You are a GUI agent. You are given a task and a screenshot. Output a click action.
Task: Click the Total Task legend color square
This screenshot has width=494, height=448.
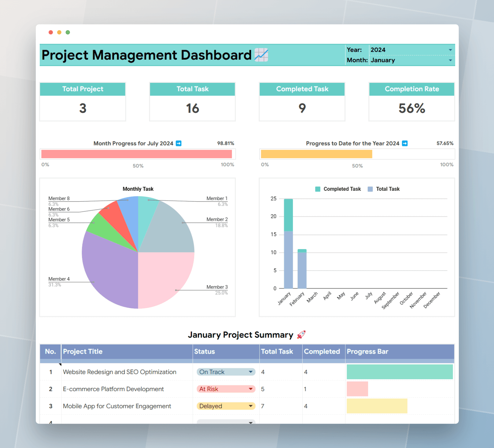pyautogui.click(x=370, y=189)
